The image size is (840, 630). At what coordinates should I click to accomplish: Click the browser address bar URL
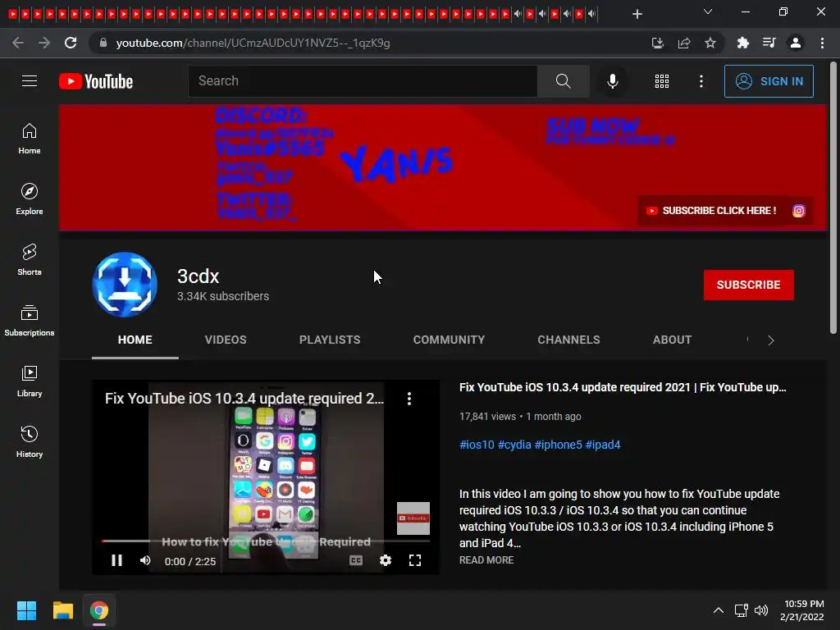coord(253,43)
